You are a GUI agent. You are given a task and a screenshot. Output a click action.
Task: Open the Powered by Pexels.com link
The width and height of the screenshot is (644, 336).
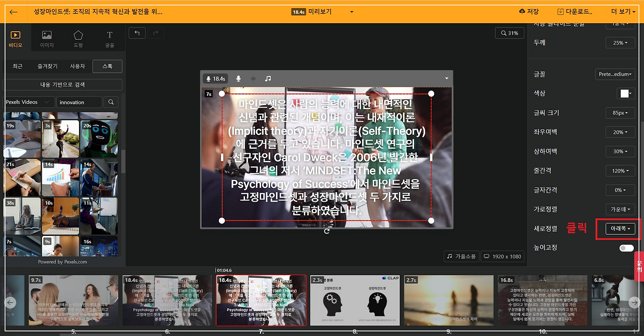62,262
